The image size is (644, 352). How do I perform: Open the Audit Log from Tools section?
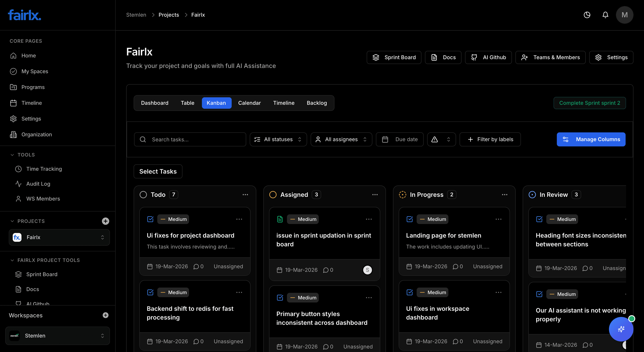(x=38, y=184)
